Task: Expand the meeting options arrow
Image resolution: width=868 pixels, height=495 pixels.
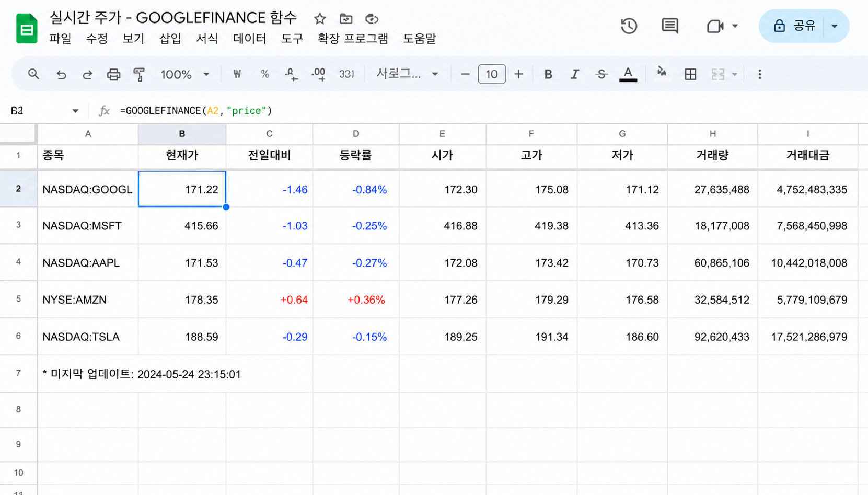Action: [x=735, y=26]
